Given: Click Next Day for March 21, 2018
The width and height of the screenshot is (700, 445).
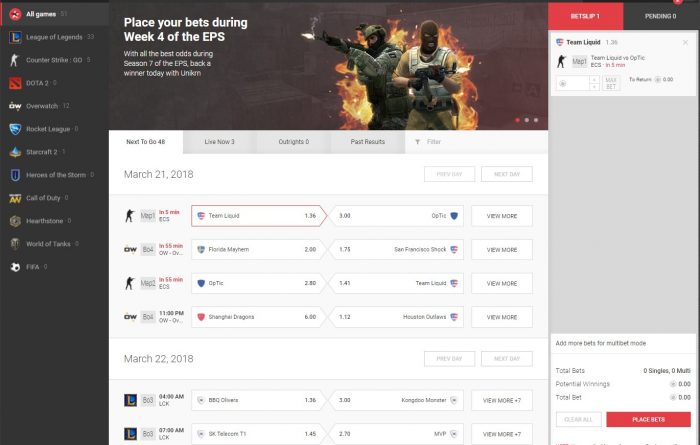Looking at the screenshot, I should coord(507,174).
